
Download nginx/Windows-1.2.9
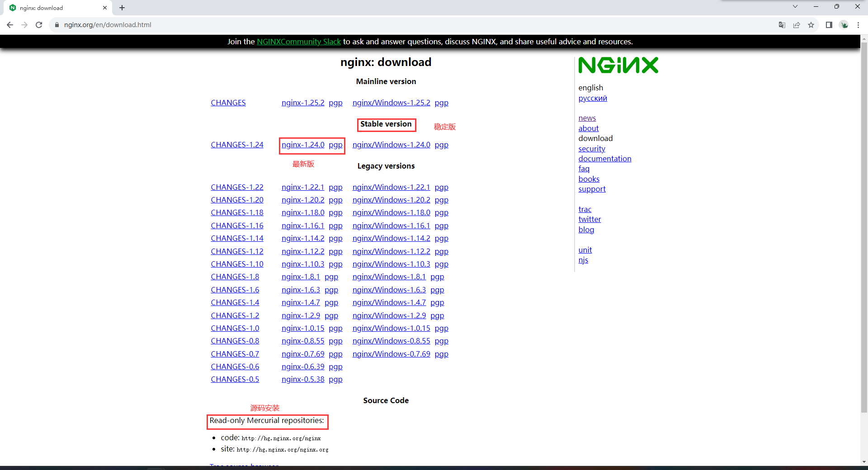389,315
